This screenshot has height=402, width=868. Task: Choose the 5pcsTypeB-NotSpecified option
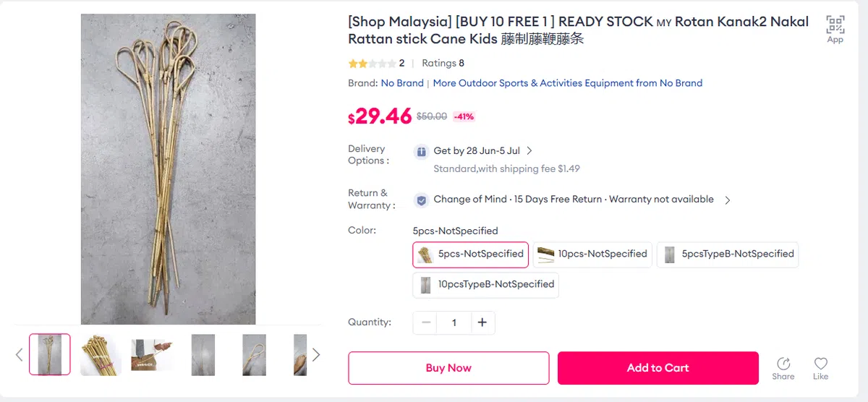(727, 255)
